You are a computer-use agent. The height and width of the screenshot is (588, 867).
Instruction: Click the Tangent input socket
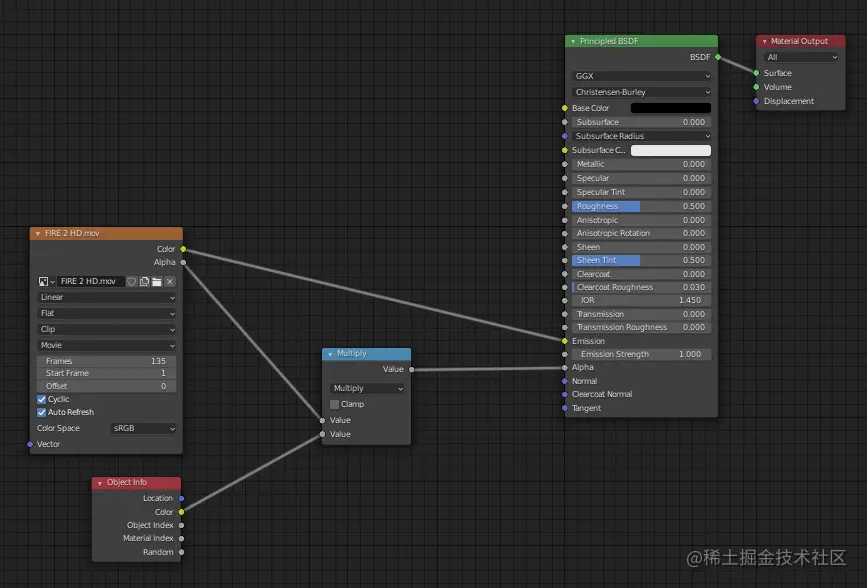pyautogui.click(x=565, y=408)
